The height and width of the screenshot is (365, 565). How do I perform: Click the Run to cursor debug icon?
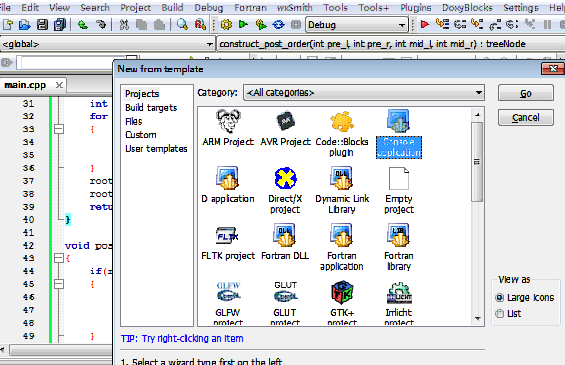(x=442, y=25)
